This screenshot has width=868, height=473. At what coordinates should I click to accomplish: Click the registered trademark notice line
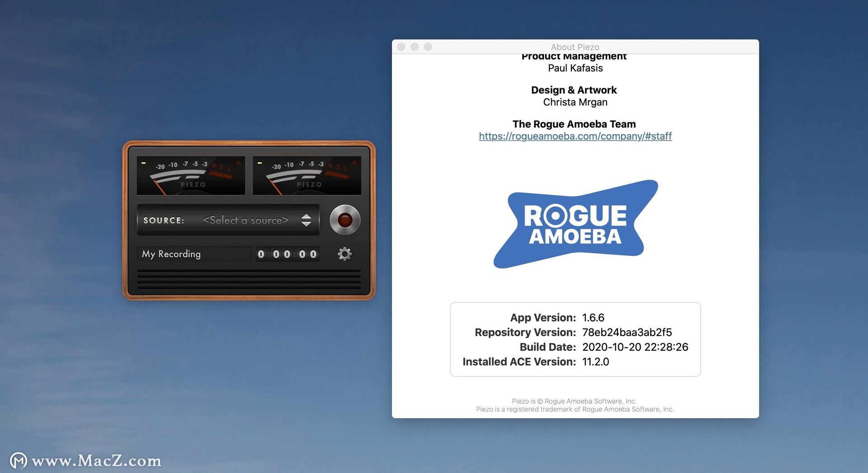click(575, 409)
